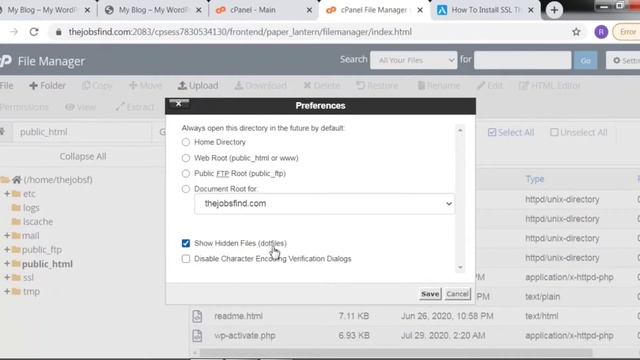Image resolution: width=640 pixels, height=360 pixels.
Task: Click the View eye toolbar icon
Action: [81, 107]
